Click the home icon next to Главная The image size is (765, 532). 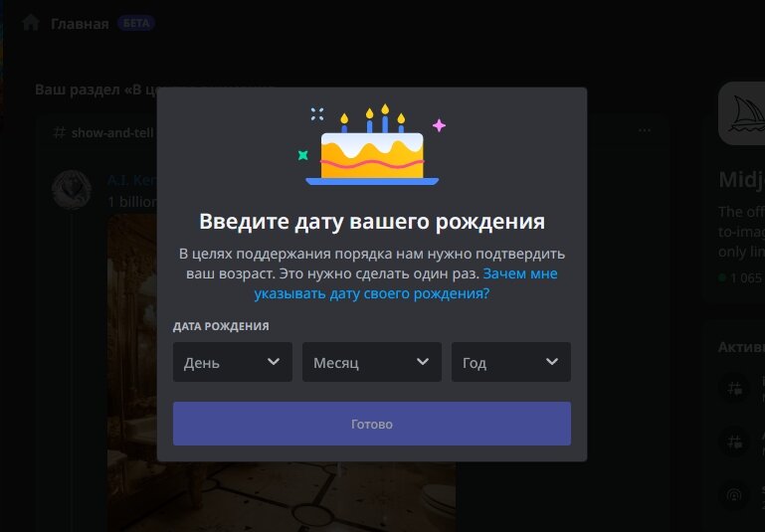point(31,23)
